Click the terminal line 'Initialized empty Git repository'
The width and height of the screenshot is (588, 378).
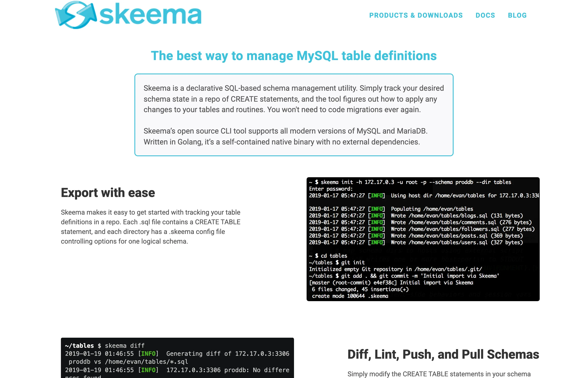point(396,269)
